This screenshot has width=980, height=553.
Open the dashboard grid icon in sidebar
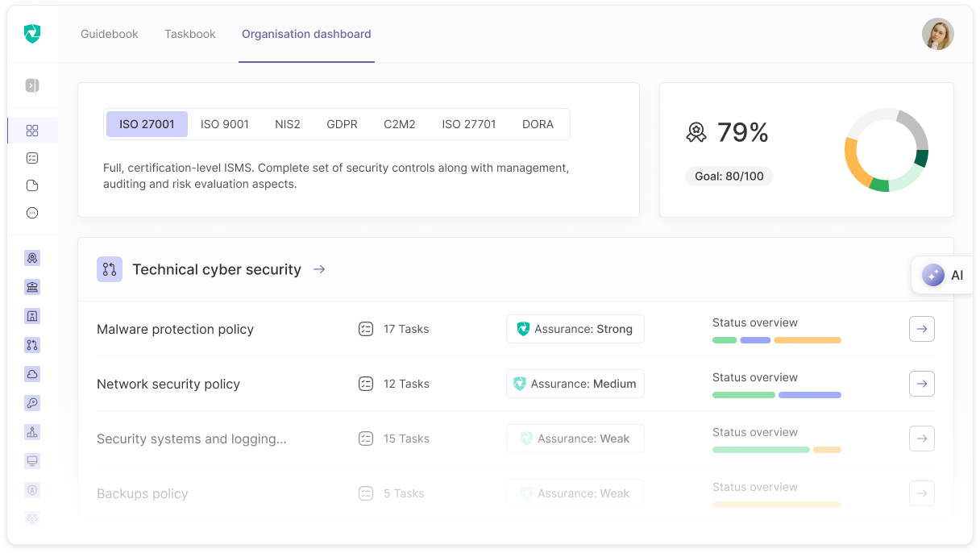click(x=32, y=131)
